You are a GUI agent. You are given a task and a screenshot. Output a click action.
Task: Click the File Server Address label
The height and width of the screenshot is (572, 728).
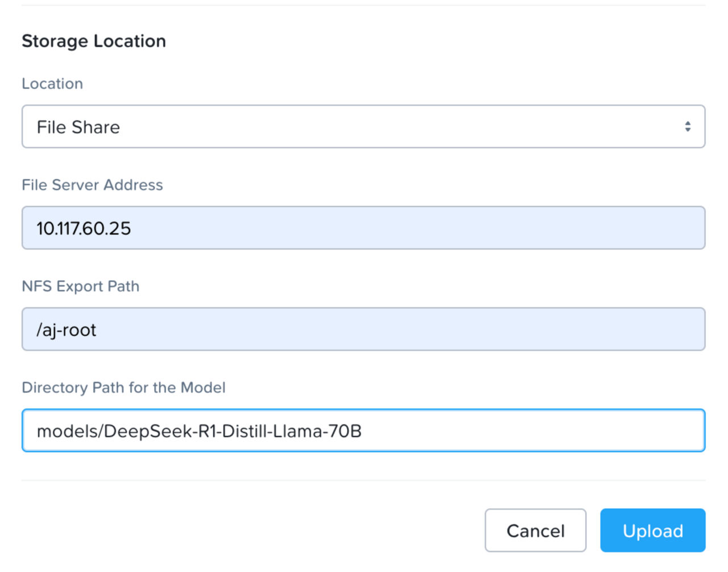click(x=92, y=185)
